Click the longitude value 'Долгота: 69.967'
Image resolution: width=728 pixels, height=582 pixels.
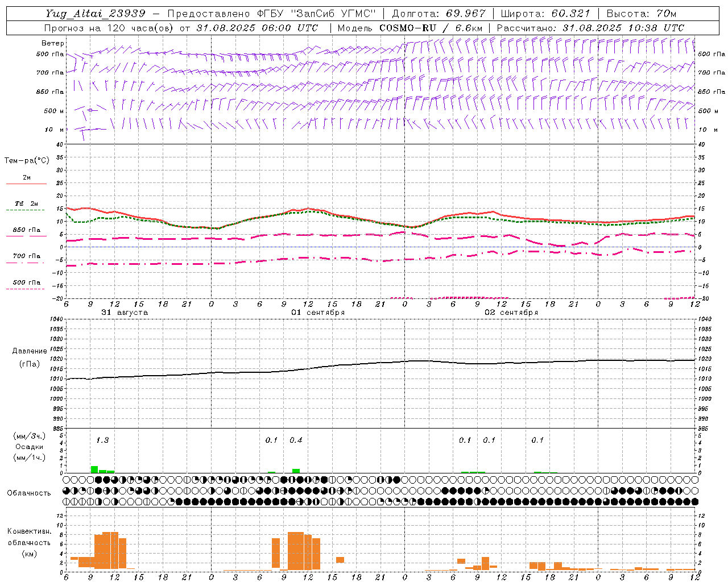pos(439,14)
